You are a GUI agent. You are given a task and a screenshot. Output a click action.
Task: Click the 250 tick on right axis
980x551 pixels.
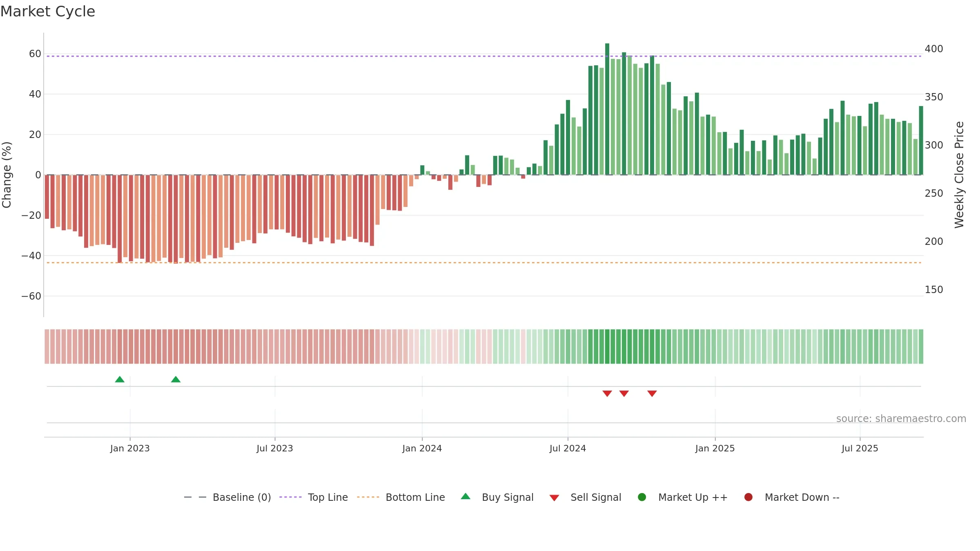(x=934, y=193)
